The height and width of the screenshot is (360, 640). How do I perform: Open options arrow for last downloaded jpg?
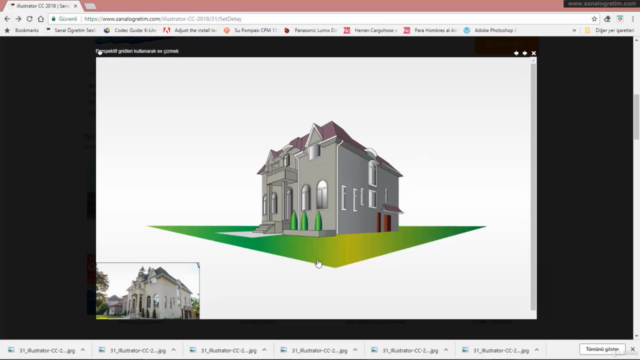537,350
